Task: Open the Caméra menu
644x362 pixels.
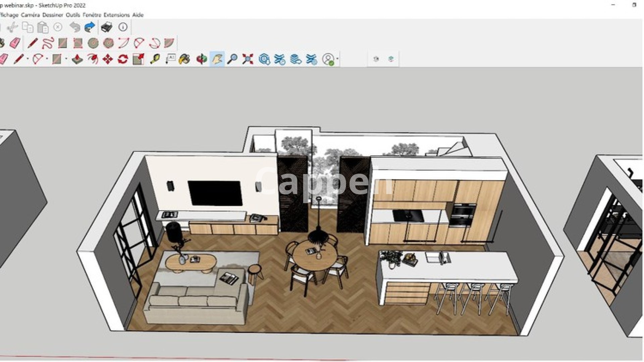Action: (x=30, y=15)
